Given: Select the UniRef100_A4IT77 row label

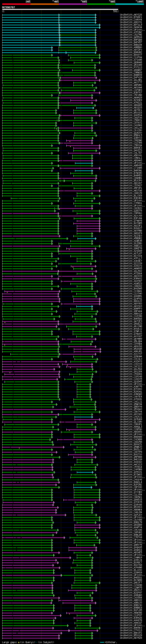Looking at the screenshot, I should click(131, 82).
